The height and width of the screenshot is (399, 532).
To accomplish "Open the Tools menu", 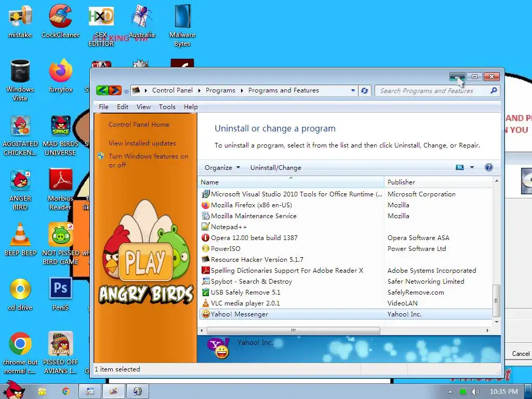I will coord(167,107).
